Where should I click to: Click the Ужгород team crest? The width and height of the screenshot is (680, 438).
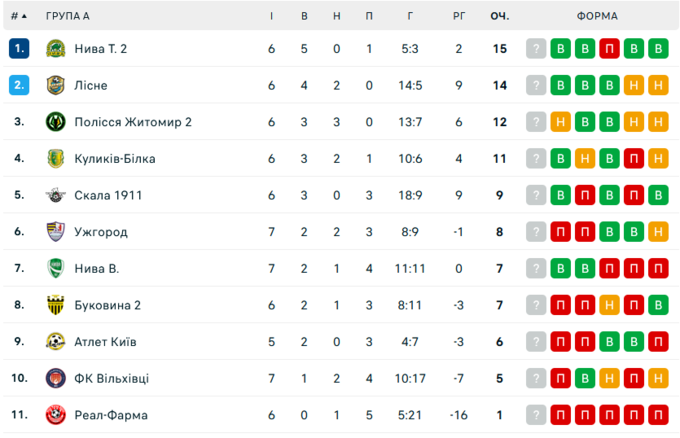[x=55, y=232]
